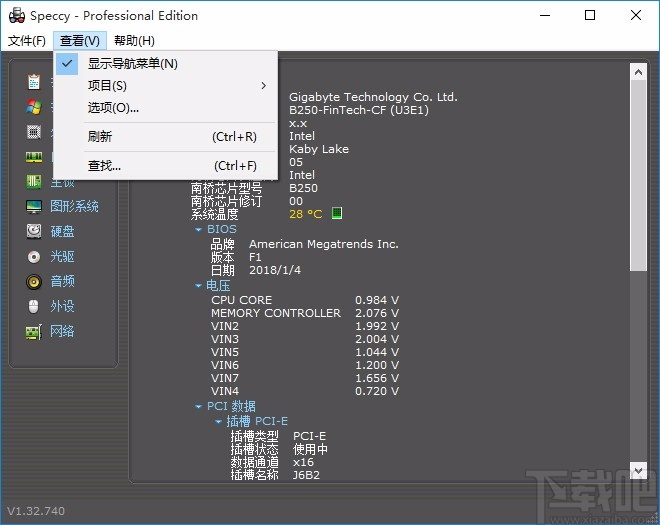Image resolution: width=660 pixels, height=525 pixels.
Task: Click the vertical scrollbar thumb
Action: [x=638, y=176]
